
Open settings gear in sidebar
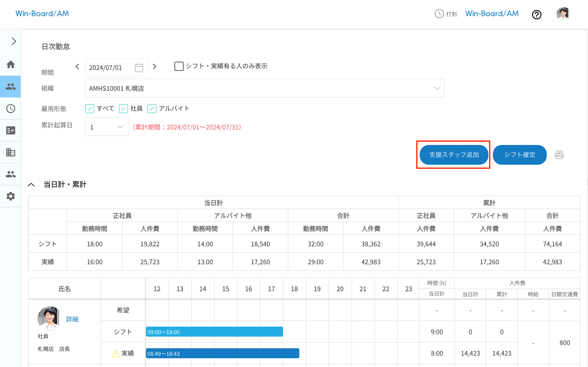[x=10, y=196]
